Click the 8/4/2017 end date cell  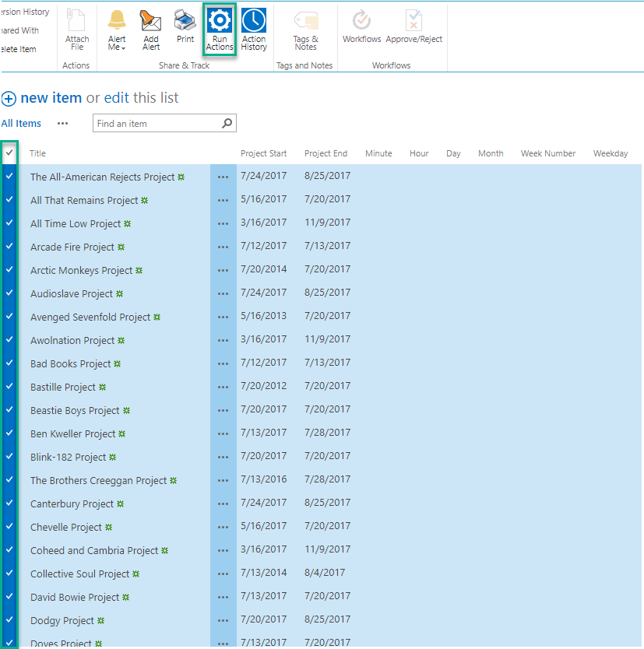point(325,573)
